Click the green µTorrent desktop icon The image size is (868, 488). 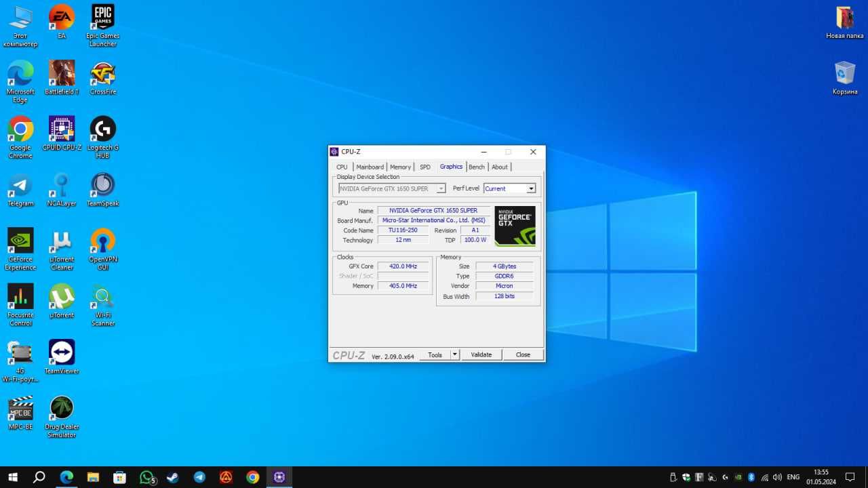click(62, 301)
